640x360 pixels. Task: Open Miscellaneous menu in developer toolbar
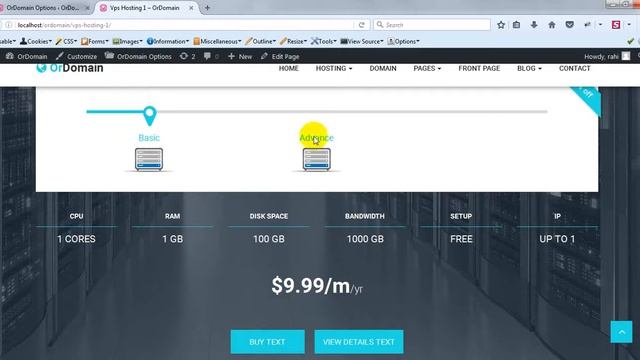(217, 41)
